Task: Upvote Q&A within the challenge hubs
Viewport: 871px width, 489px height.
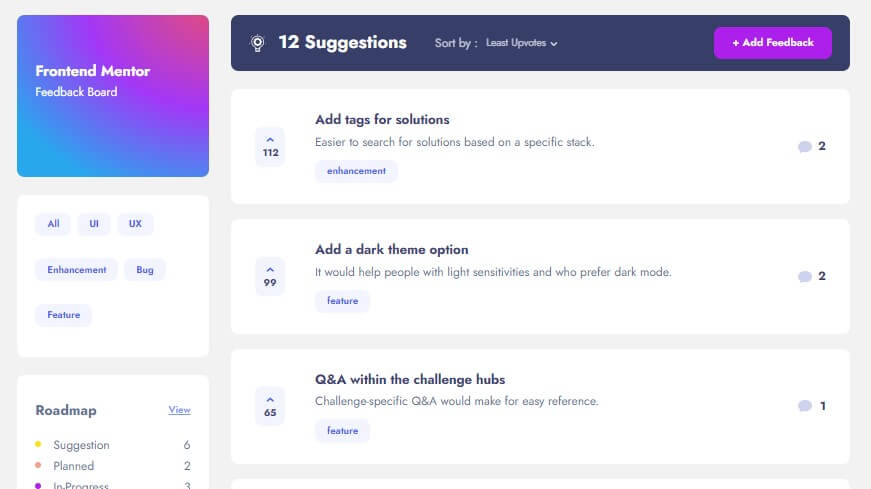Action: 270,407
